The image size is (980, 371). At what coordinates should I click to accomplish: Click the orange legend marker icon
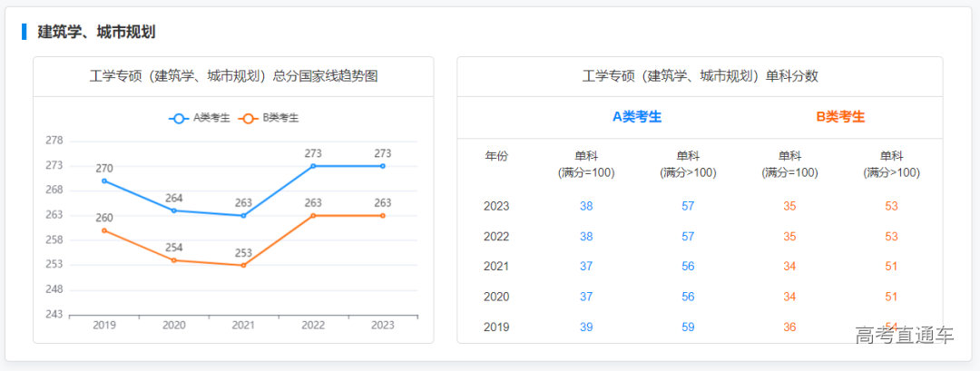point(248,118)
